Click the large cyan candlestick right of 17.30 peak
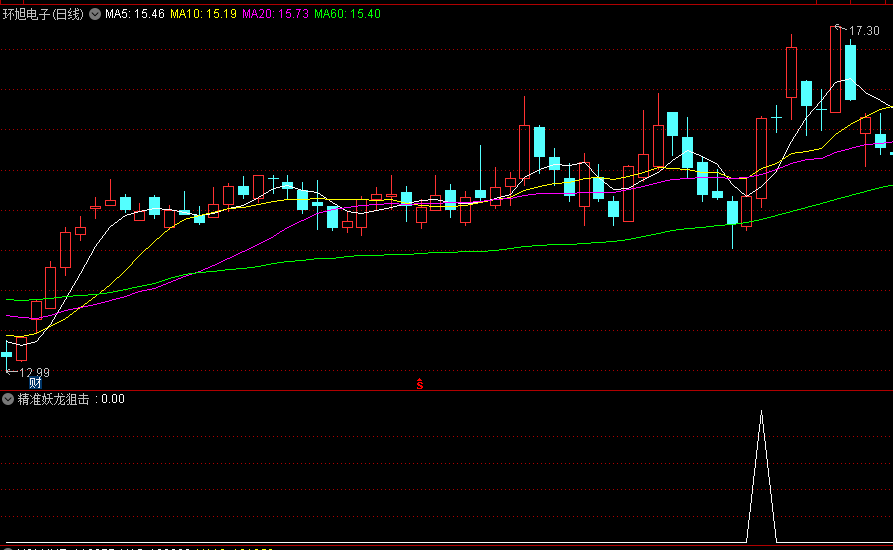This screenshot has width=893, height=550. 850,72
